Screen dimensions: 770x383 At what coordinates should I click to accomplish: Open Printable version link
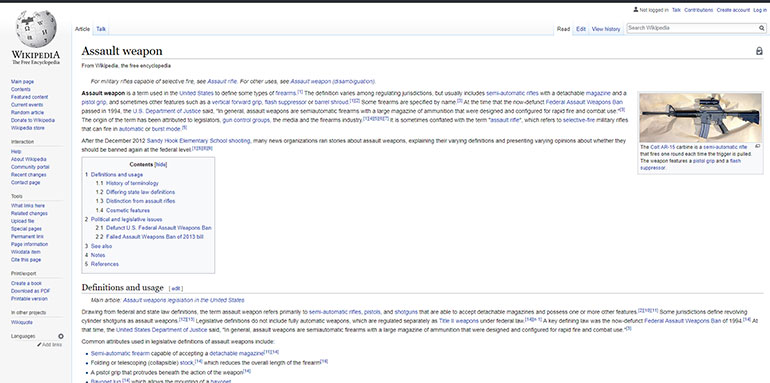(x=29, y=299)
